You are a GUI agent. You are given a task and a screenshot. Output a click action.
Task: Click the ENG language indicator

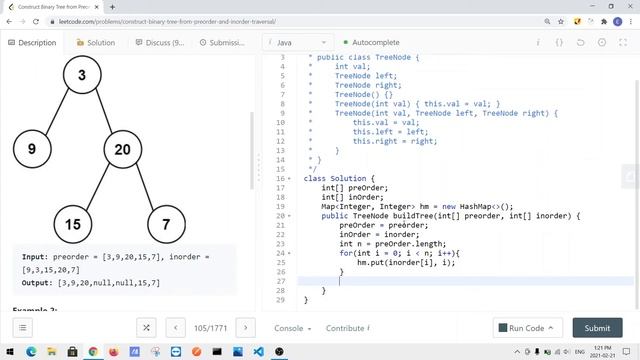click(x=580, y=351)
